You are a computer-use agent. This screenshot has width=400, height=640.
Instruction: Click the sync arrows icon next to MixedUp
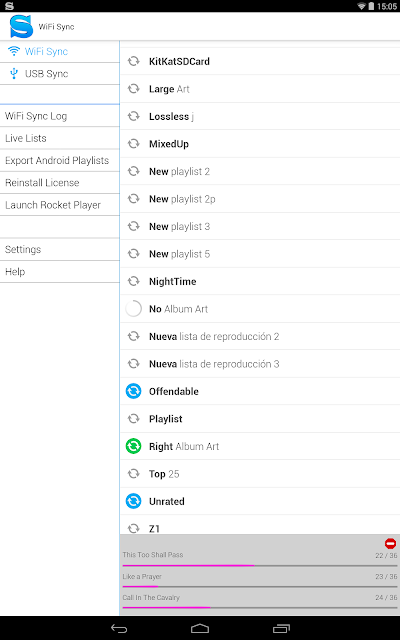click(133, 144)
